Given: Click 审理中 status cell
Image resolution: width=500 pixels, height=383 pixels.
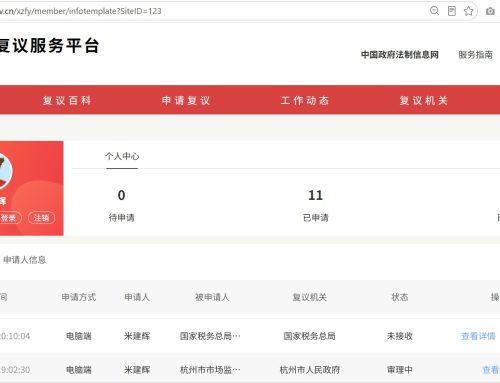Looking at the screenshot, I should pyautogui.click(x=400, y=370).
